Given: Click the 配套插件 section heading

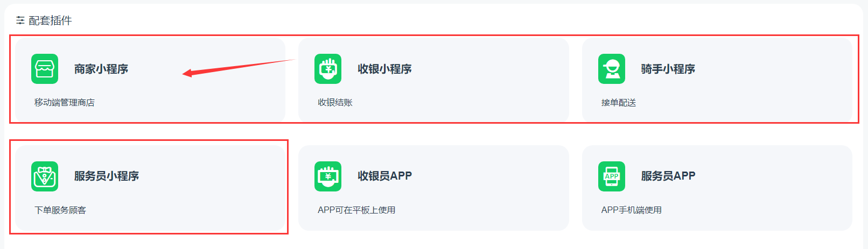Looking at the screenshot, I should 50,20.
